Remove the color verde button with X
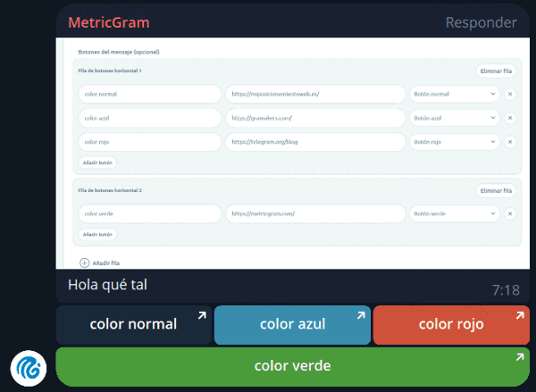 [510, 213]
